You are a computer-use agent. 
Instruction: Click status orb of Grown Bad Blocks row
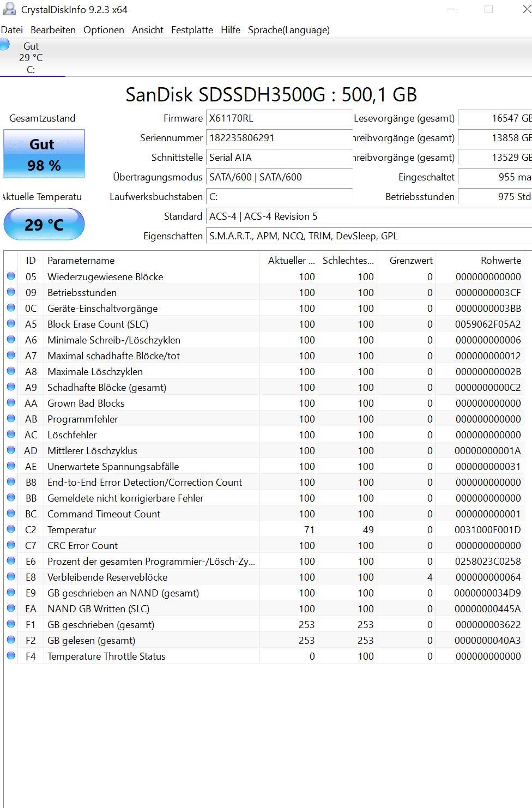pyautogui.click(x=11, y=402)
